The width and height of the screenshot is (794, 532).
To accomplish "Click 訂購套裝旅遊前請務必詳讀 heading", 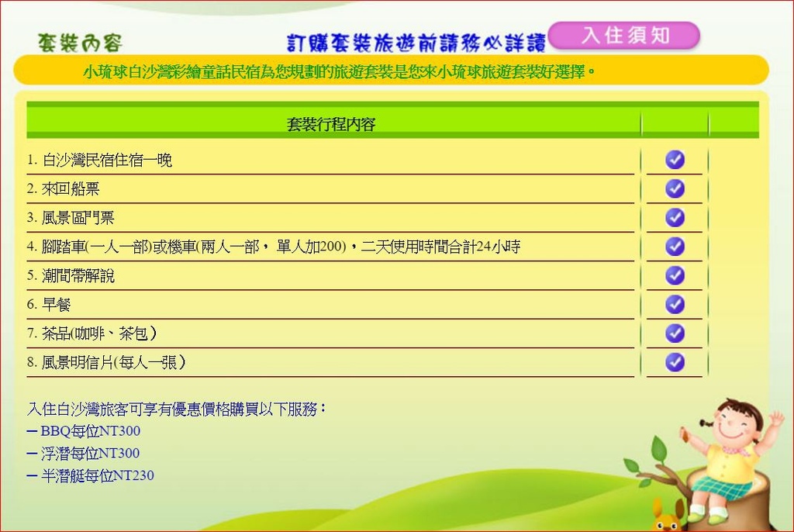I will pos(416,43).
